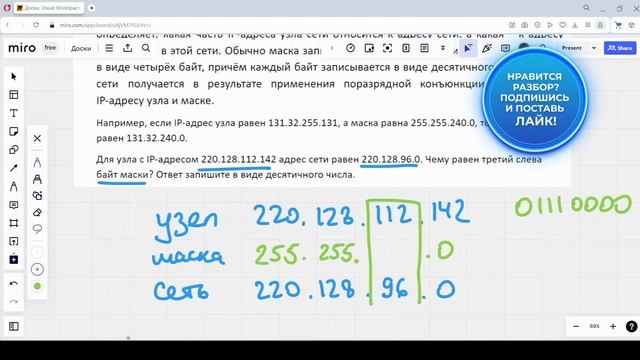Open the Opera browser menu
This screenshot has height=360, width=640.
[7, 8]
